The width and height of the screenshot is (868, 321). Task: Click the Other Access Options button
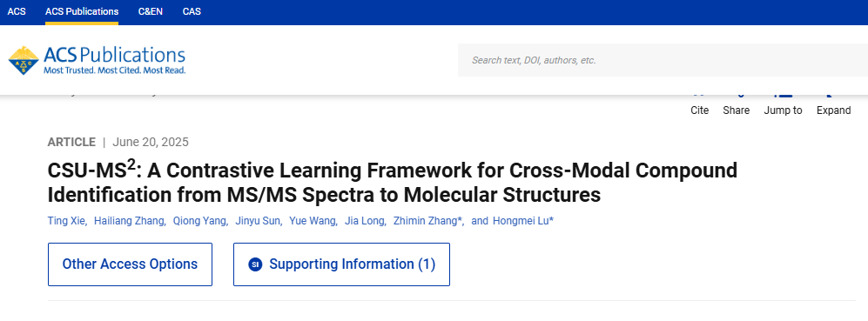(x=130, y=264)
